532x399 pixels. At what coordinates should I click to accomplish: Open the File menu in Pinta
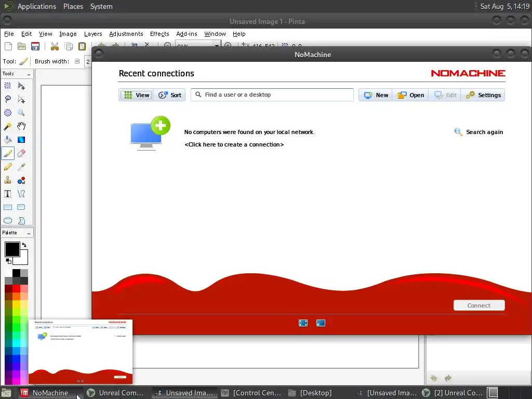click(x=9, y=34)
